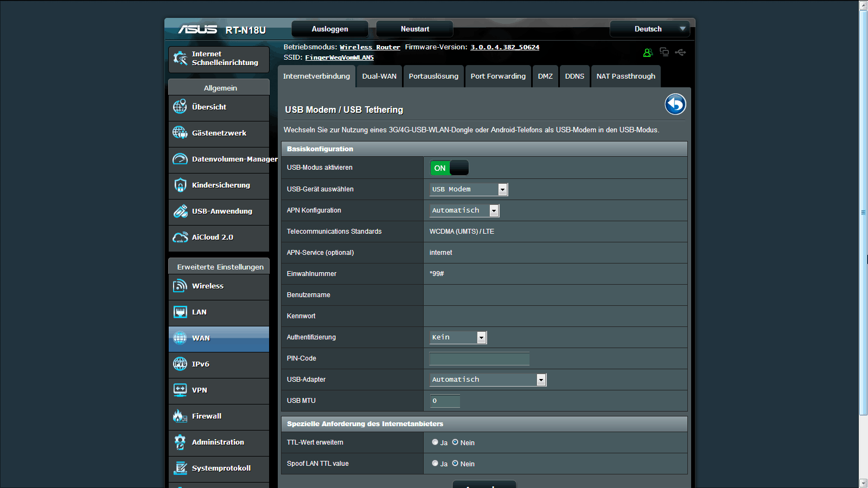Select Nein for TTL-Wert erweitern

[455, 442]
